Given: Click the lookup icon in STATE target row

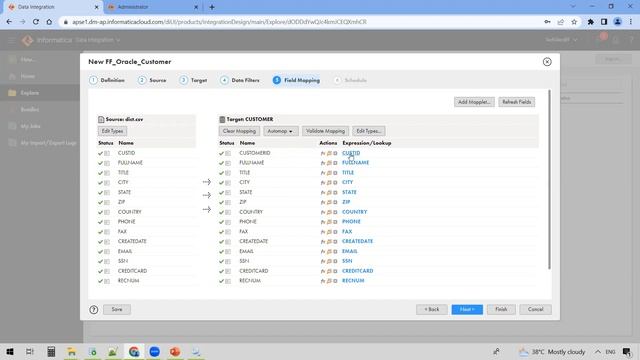Looking at the screenshot, I should pyautogui.click(x=329, y=193).
